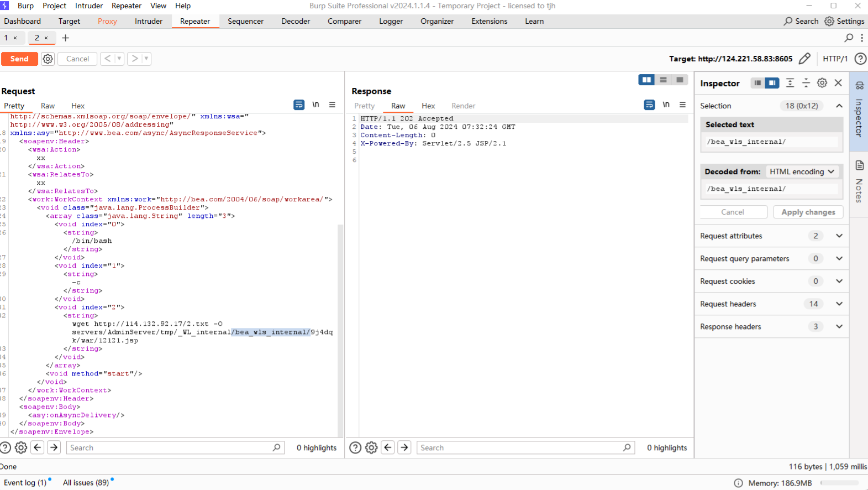Screen dimensions: 868x490
Task: Open the Decoder tool tab
Action: [296, 21]
